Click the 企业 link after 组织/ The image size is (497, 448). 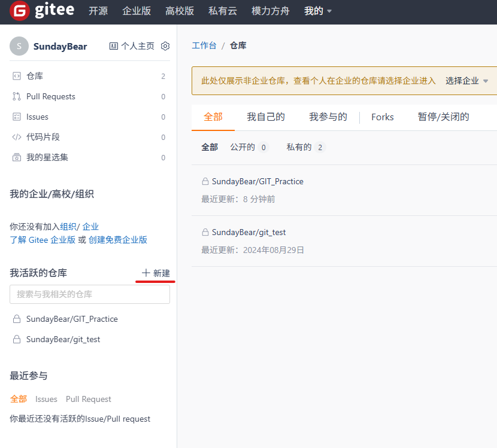pyautogui.click(x=90, y=227)
